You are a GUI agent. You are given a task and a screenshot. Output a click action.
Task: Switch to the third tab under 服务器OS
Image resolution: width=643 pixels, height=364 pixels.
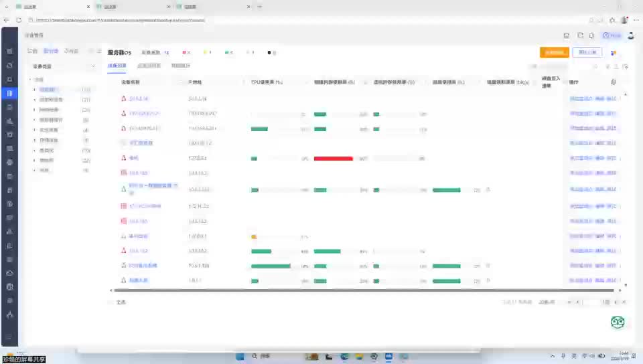pyautogui.click(x=180, y=66)
